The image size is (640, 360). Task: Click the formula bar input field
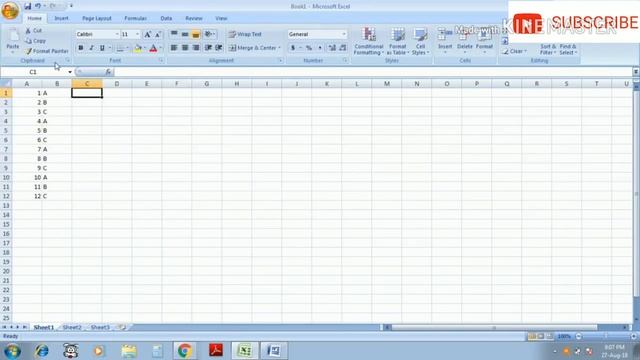(x=372, y=72)
